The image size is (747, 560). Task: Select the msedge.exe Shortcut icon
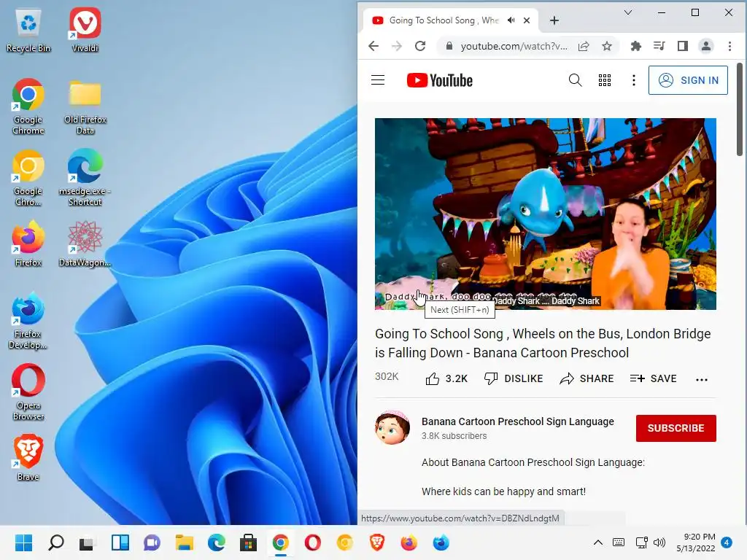(x=85, y=177)
